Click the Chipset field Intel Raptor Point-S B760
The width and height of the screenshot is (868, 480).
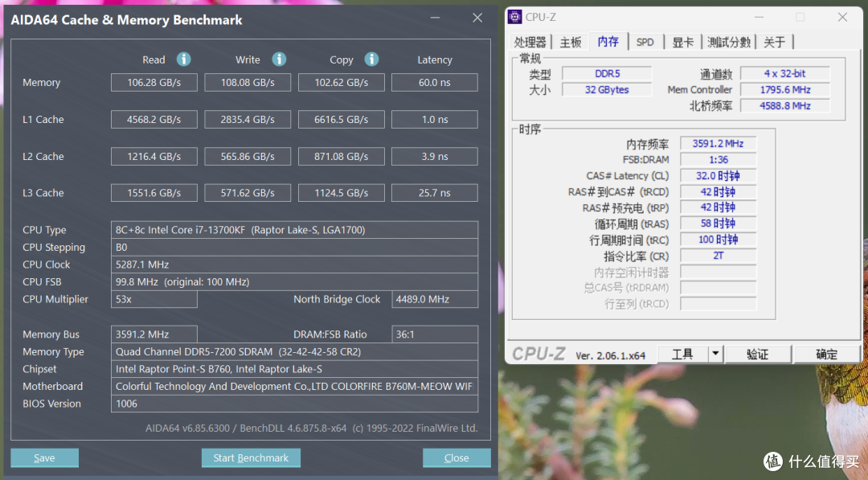(294, 369)
